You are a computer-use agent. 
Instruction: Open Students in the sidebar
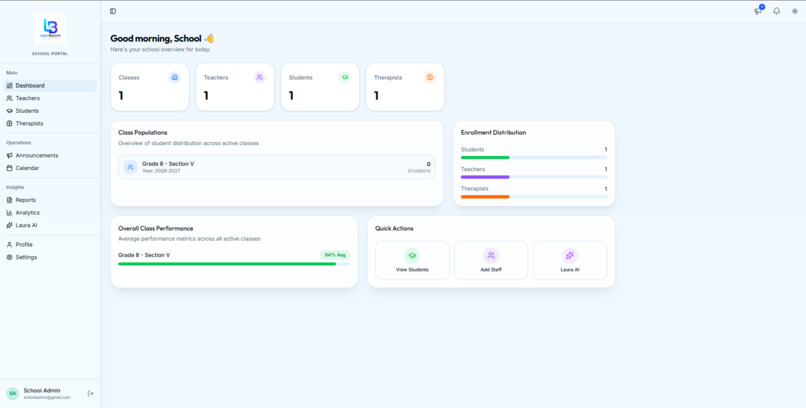click(x=50, y=111)
